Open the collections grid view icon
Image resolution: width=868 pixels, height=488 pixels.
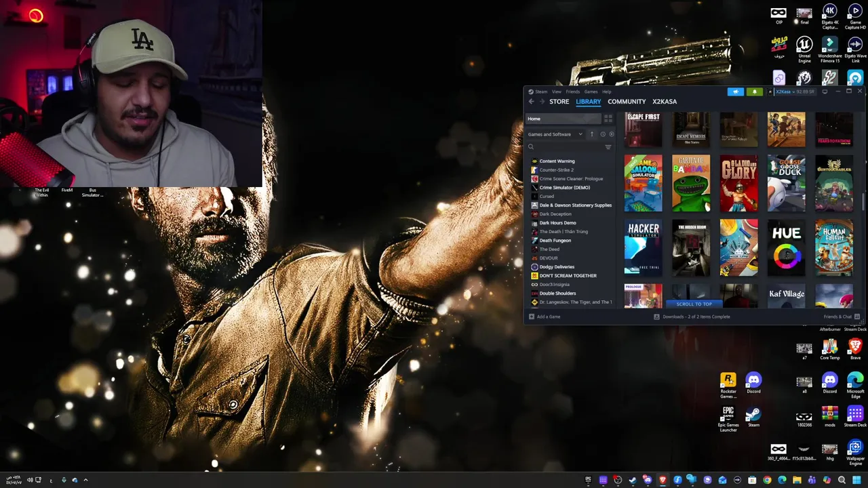click(x=608, y=119)
